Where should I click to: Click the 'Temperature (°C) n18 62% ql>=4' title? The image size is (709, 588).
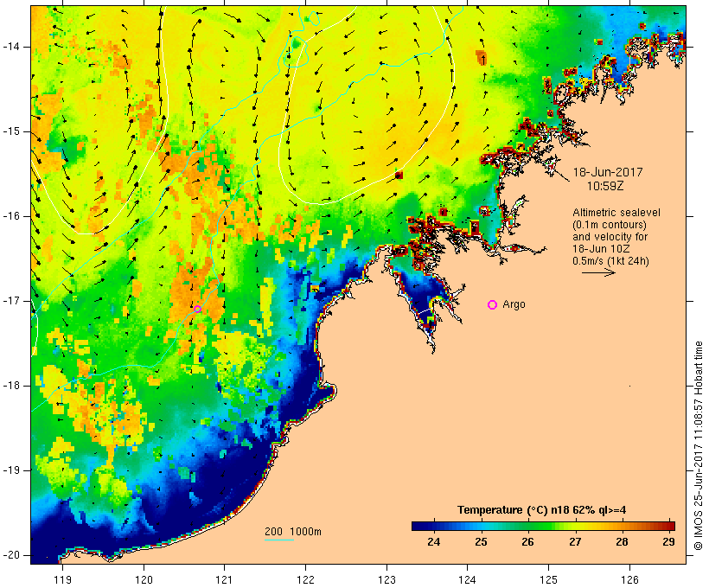tap(542, 510)
